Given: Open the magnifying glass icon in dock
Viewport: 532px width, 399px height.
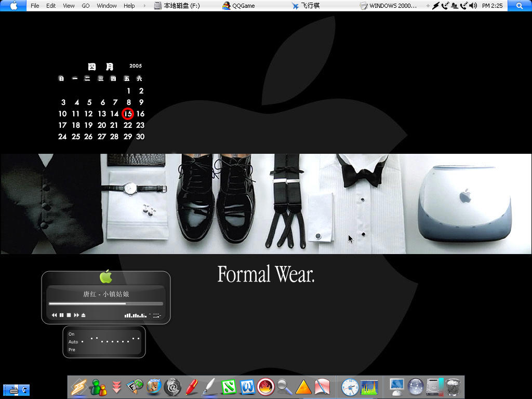Looking at the screenshot, I should coord(284,387).
